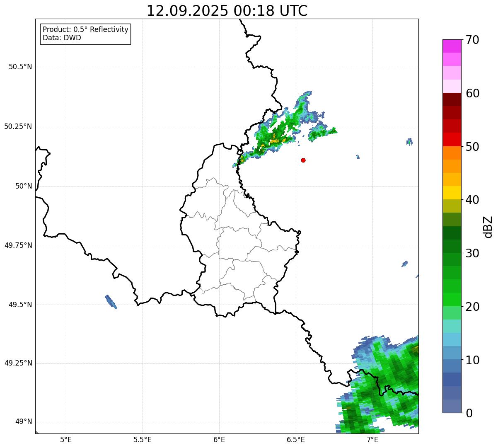Click the latitude label 49°N
The image size is (498, 448).
24,422
